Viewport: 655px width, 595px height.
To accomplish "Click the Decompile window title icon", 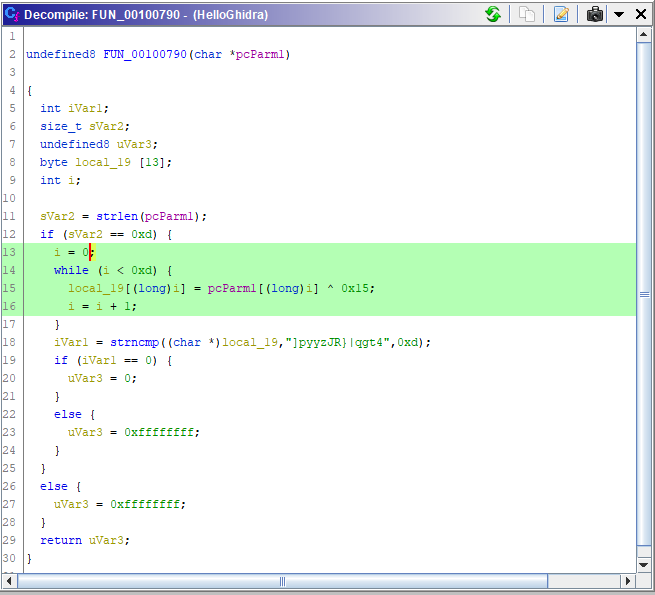I will coord(12,14).
